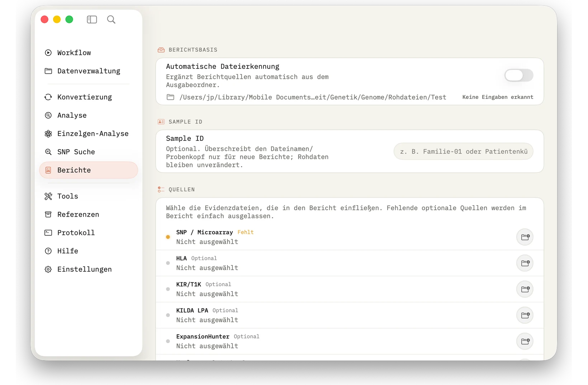This screenshot has width=588, height=385.
Task: Select the SNP / Microarray row title
Action: click(x=204, y=232)
